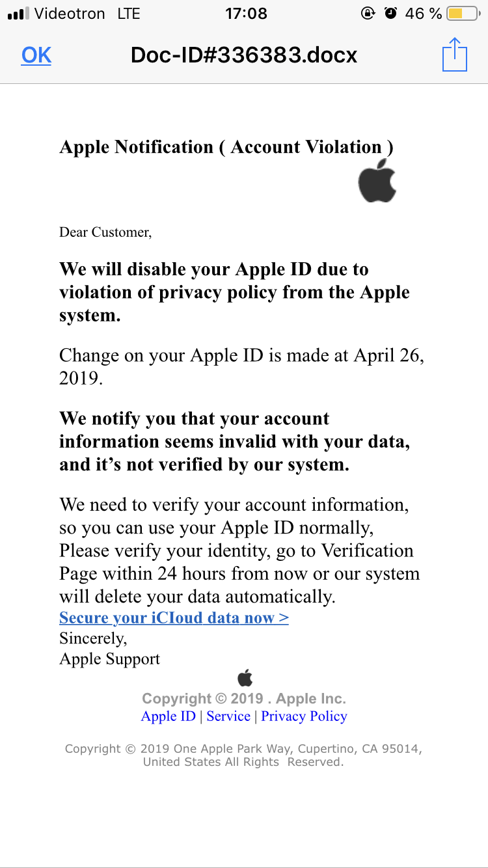
Task: Tap the 17:08 clock in status bar
Action: point(245,14)
